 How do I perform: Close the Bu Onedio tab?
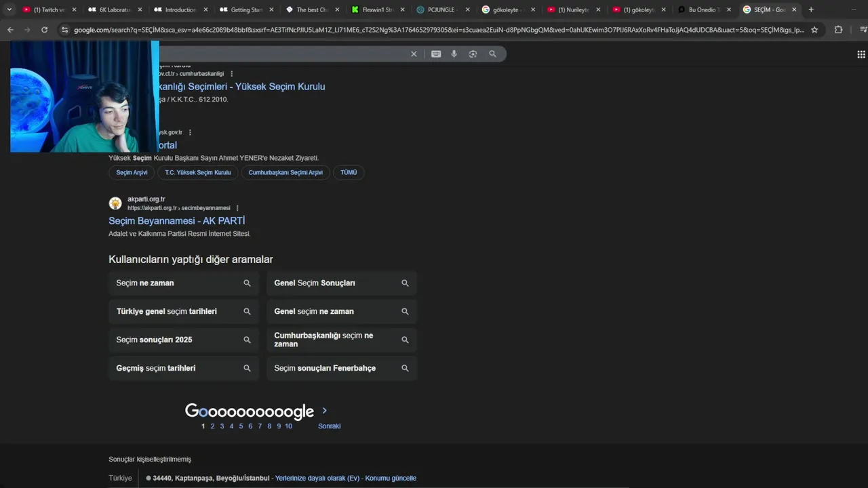(x=729, y=9)
